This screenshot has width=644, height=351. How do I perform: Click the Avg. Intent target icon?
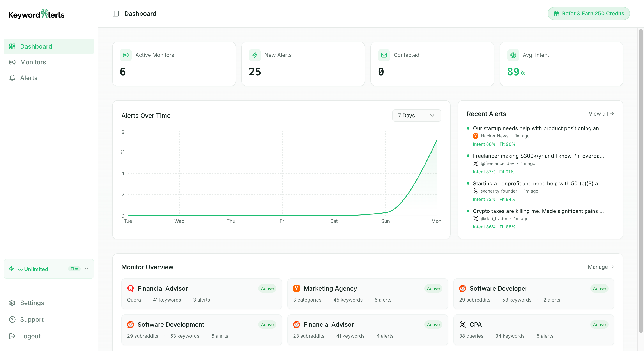tap(513, 55)
